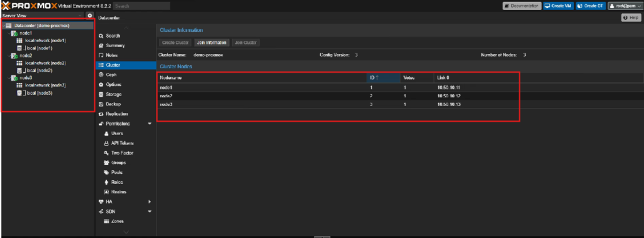The width and height of the screenshot is (644, 238).
Task: Collapse the Permissions submenu arrow
Action: click(x=150, y=124)
